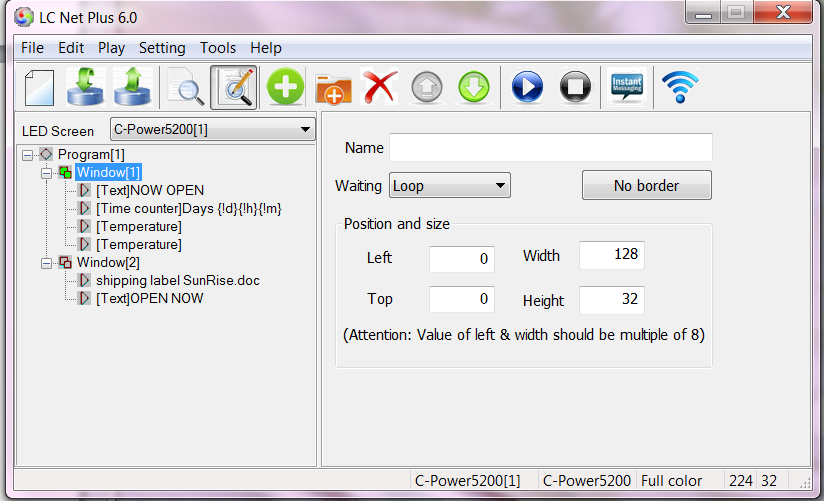Image resolution: width=824 pixels, height=501 pixels.
Task: Open the File menu
Action: point(32,48)
